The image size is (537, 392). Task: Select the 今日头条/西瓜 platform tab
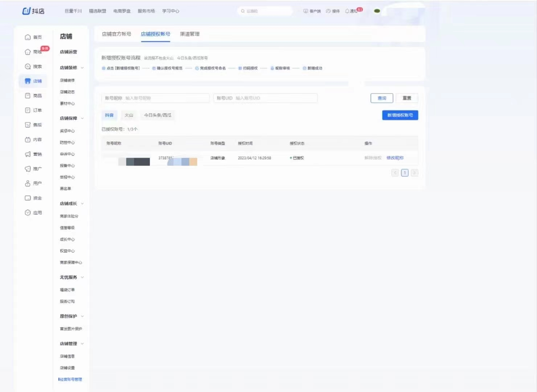(x=157, y=115)
